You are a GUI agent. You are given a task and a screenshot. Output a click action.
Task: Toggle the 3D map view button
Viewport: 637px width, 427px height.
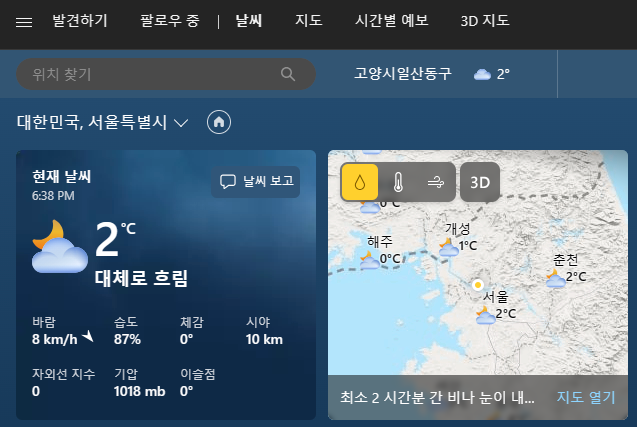480,182
